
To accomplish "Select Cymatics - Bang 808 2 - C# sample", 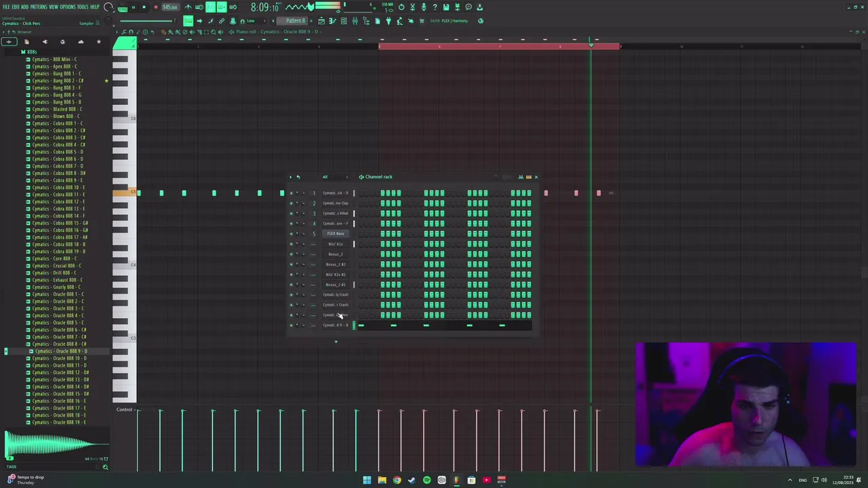I will pos(58,81).
